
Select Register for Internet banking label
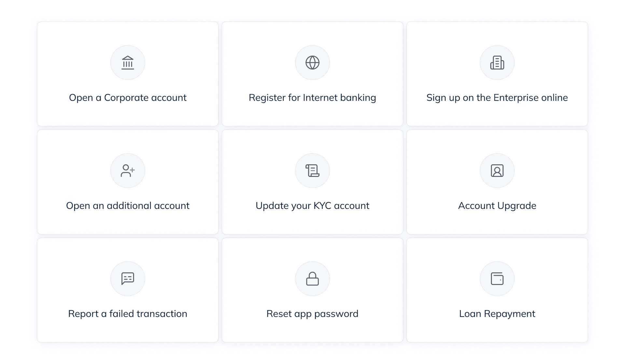(312, 98)
